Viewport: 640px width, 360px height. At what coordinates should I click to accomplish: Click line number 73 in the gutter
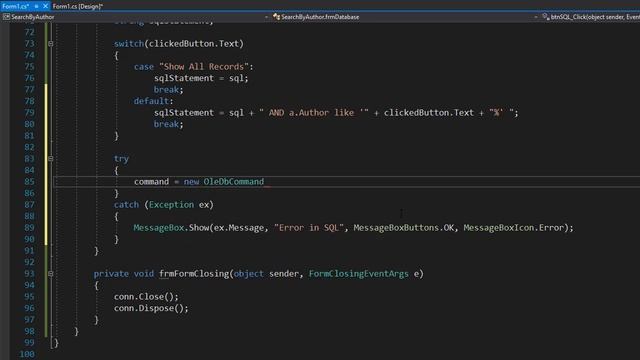tap(29, 44)
